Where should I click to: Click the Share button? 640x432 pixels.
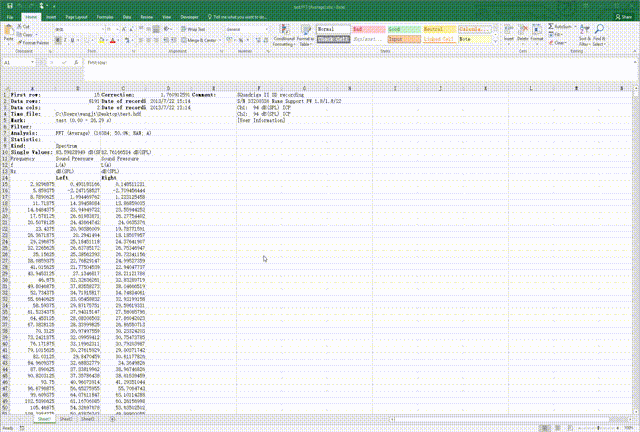[623, 17]
